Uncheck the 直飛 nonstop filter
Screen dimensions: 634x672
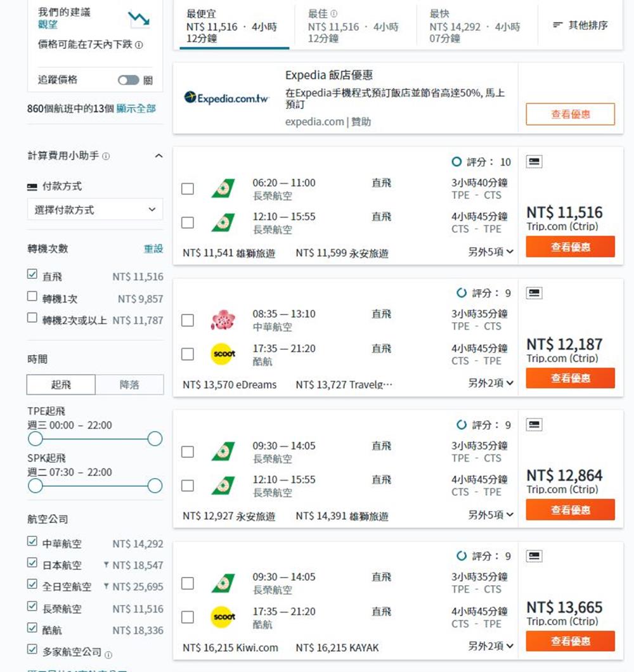[x=32, y=275]
